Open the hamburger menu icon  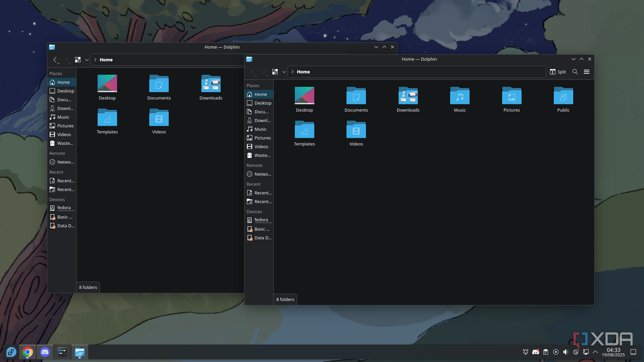click(x=586, y=72)
